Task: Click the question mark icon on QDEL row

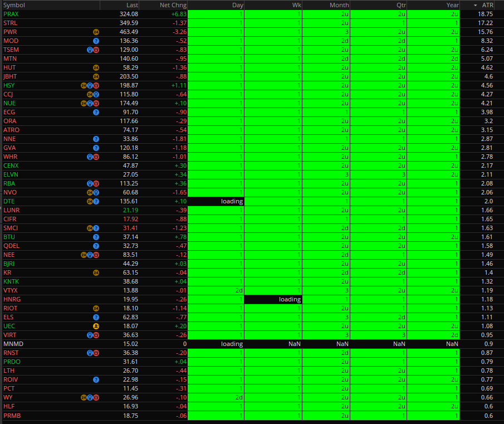Action: click(96, 246)
